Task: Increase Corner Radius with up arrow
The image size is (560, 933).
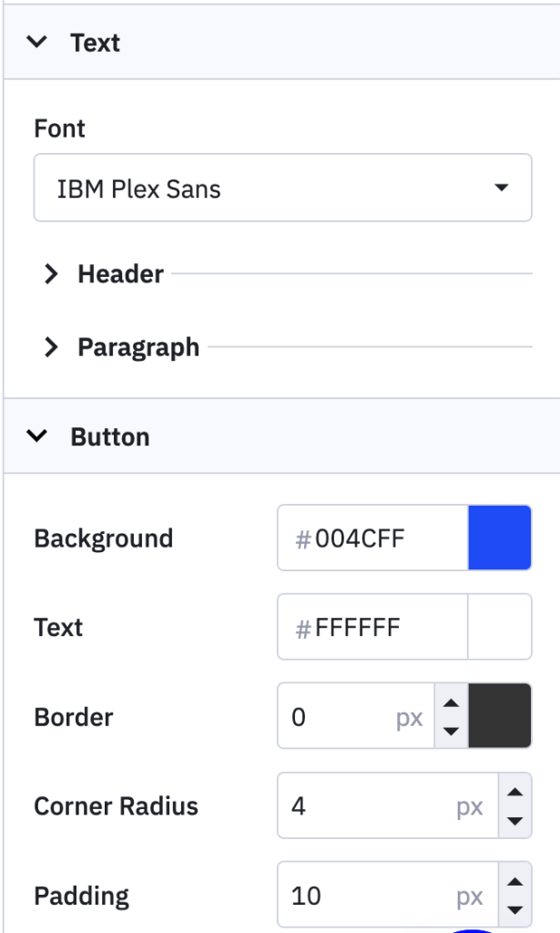Action: [x=515, y=793]
